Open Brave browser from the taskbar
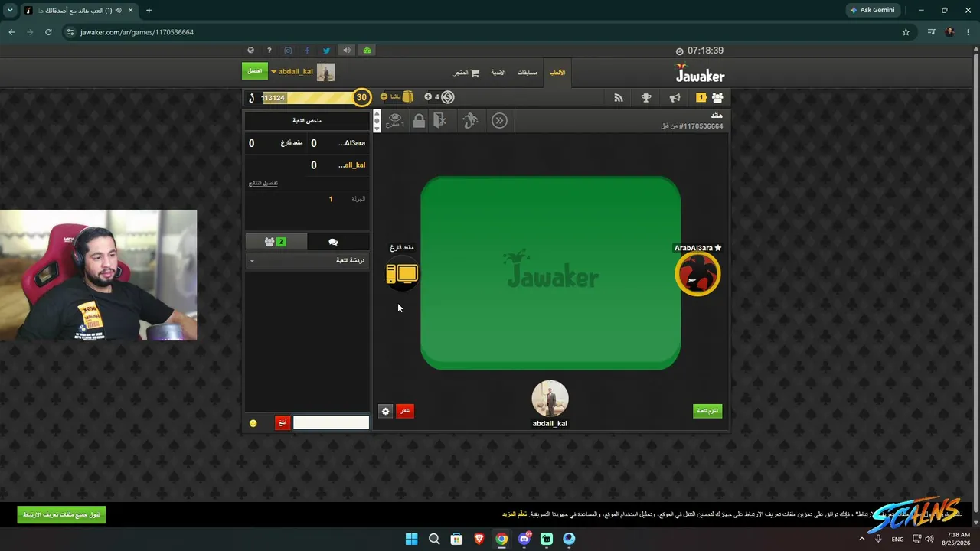The width and height of the screenshot is (980, 551). coord(479,539)
